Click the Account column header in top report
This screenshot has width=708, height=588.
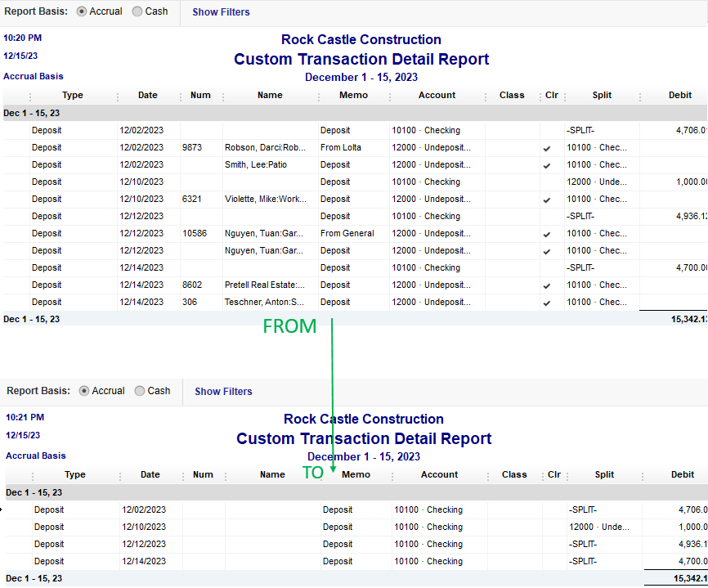click(x=437, y=95)
